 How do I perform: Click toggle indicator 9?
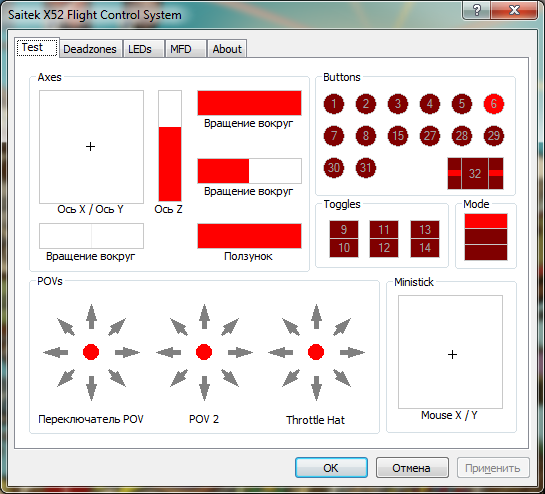[x=344, y=229]
